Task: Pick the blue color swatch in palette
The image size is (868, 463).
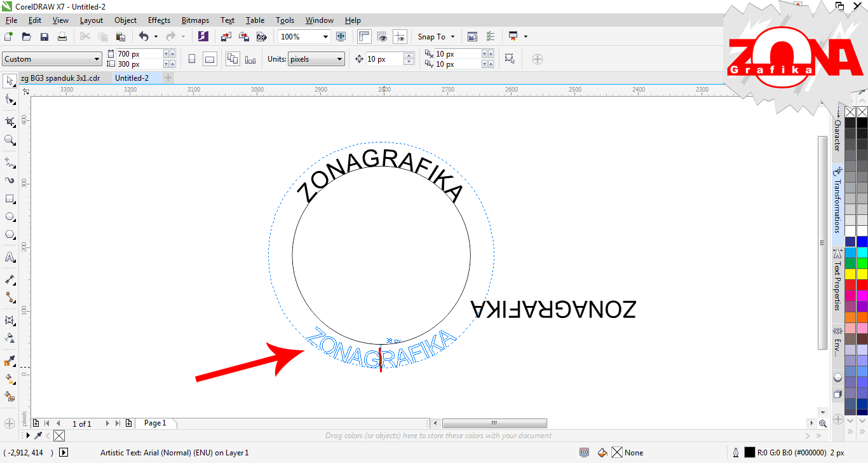Action: click(x=862, y=242)
